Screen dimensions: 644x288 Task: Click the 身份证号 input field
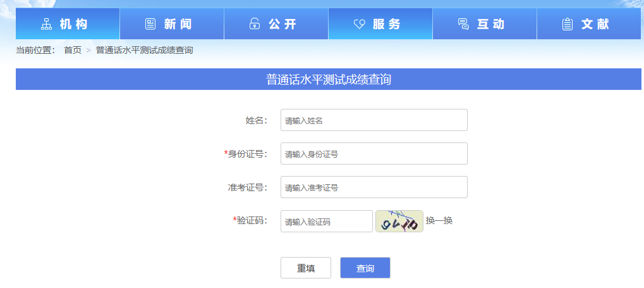point(374,154)
